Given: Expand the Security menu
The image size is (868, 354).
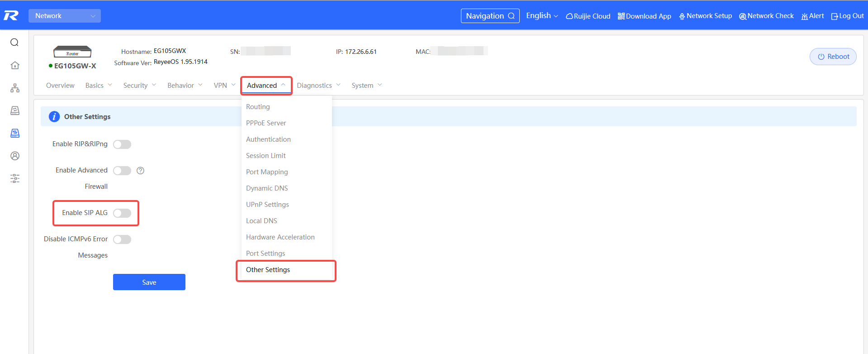Looking at the screenshot, I should point(140,86).
